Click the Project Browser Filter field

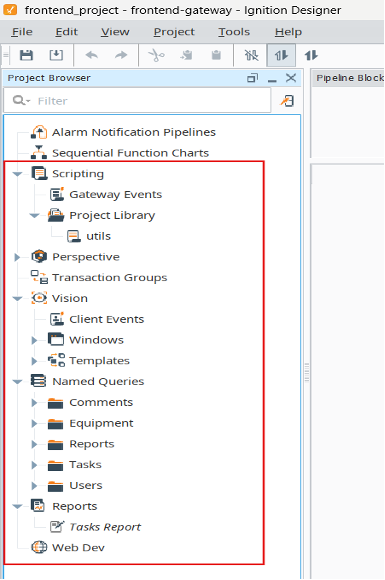click(137, 101)
